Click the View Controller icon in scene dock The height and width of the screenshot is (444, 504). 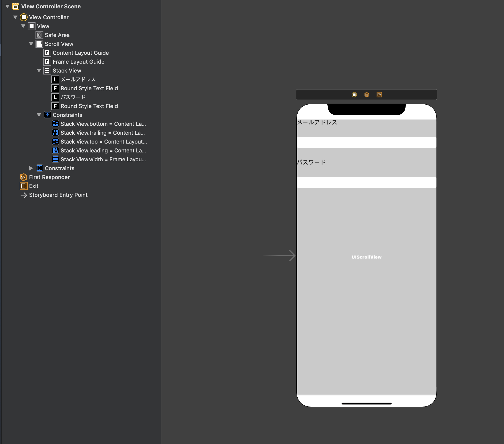coord(354,95)
